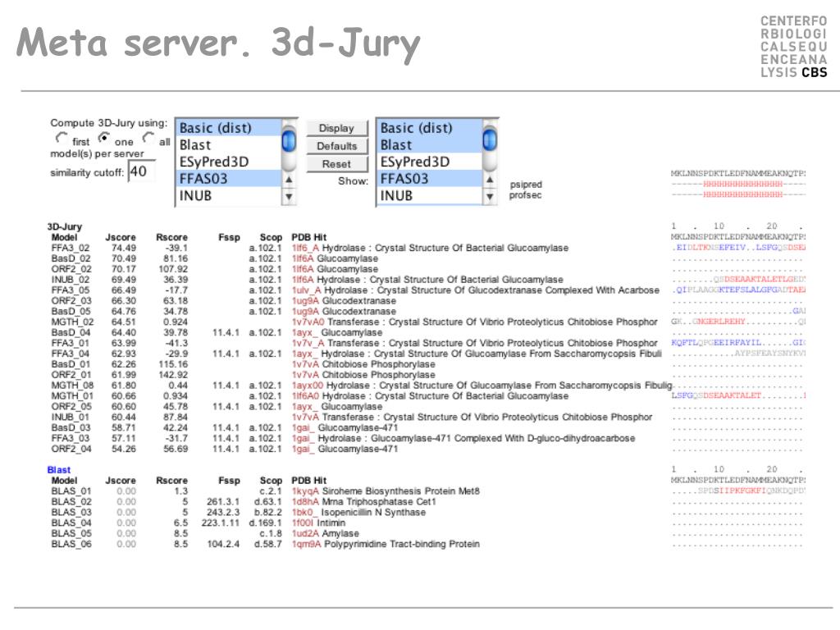Screen dimensions: 840x630
Task: Click the compute list scrollbar thumb
Action: 289,141
